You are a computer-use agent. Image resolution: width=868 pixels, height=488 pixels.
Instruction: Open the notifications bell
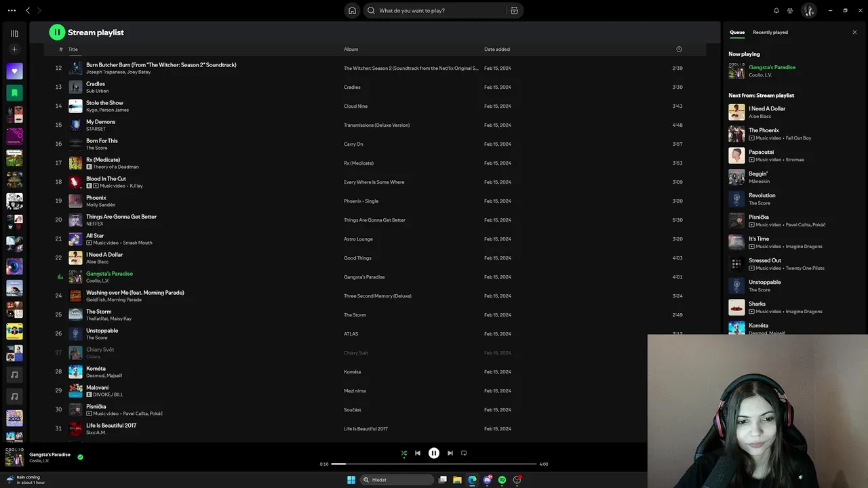pos(776,10)
